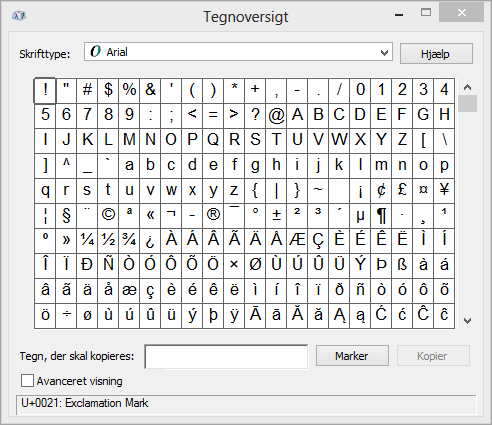Click the Character Map icon in title bar
Viewport: 492px width, 425px height.
[19, 15]
